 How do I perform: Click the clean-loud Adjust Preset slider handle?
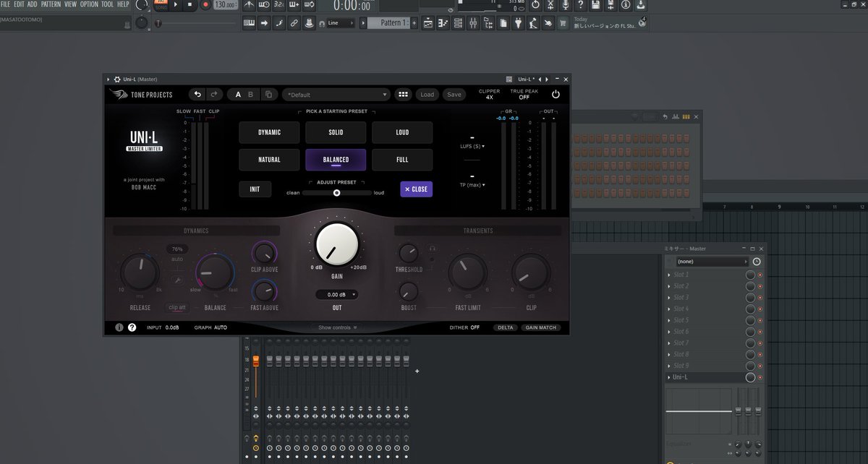click(336, 193)
